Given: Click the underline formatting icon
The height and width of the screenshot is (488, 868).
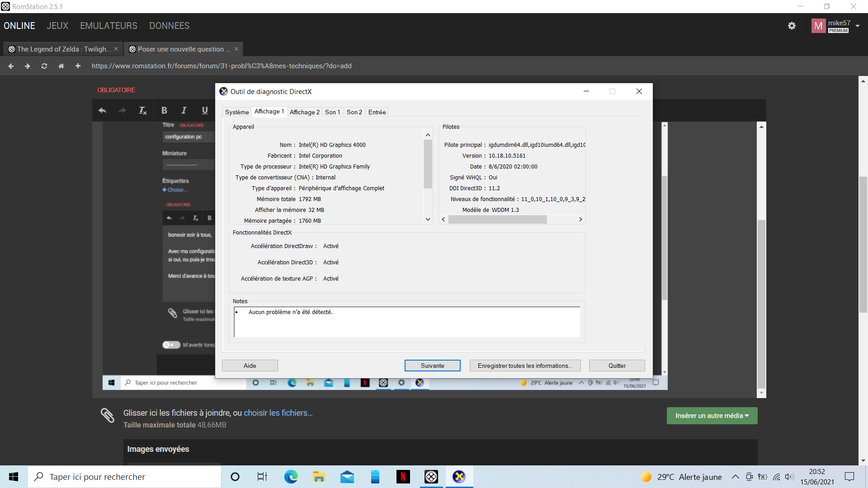Looking at the screenshot, I should [x=205, y=110].
